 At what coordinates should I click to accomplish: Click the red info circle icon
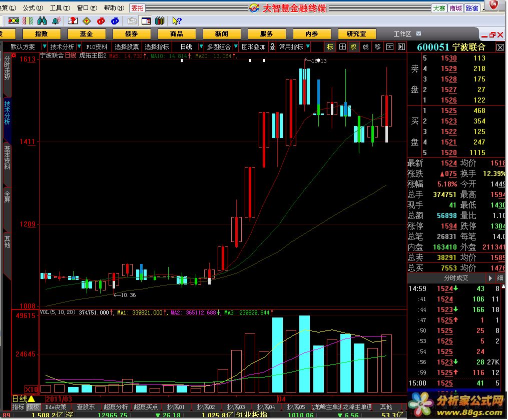point(101,21)
